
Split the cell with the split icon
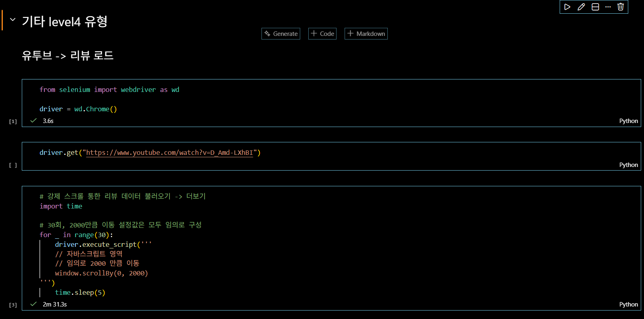pyautogui.click(x=595, y=7)
